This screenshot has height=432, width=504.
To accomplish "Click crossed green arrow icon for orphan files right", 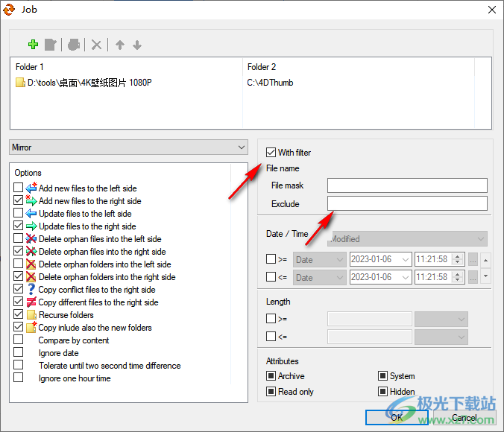I will pyautogui.click(x=31, y=252).
